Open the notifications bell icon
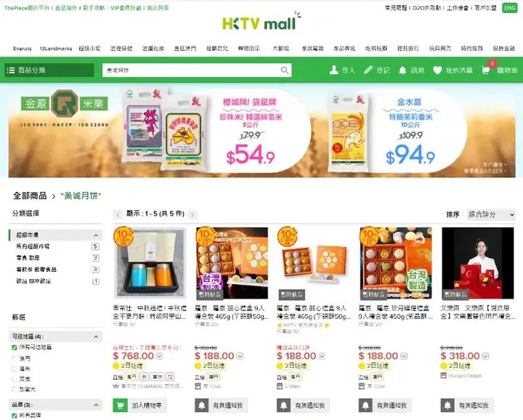Viewport: 523px width, 420px height. (402, 70)
